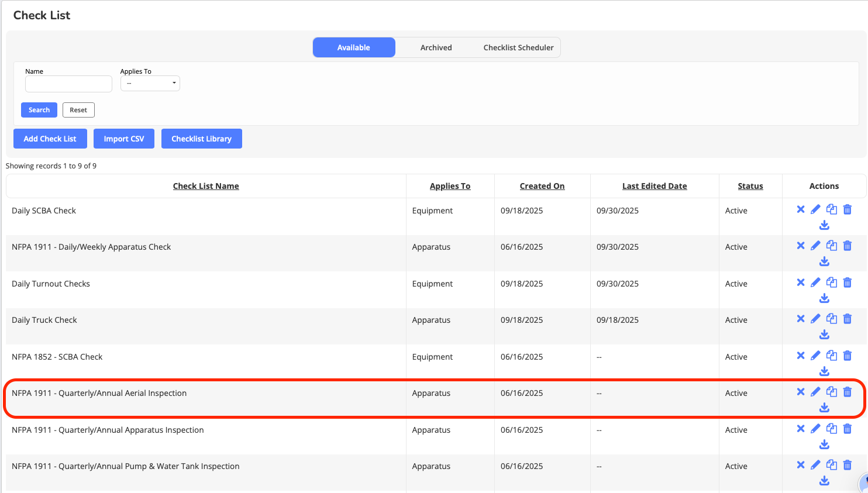Switch to the Archived tab
This screenshot has height=493, width=868.
[x=436, y=47]
